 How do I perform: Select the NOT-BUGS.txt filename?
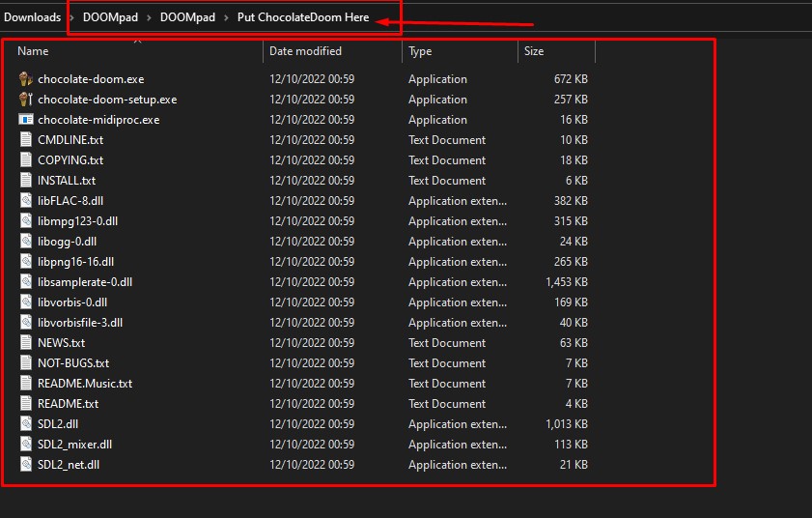pos(73,363)
